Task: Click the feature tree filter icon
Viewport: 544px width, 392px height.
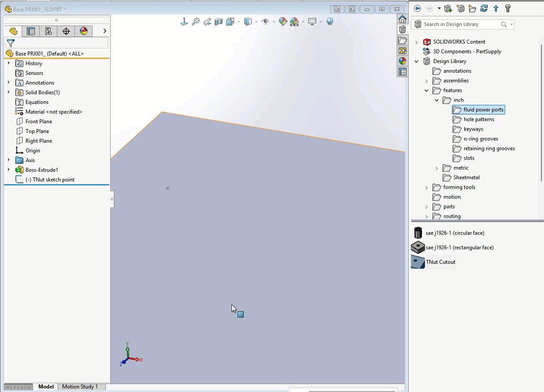Action: [11, 43]
